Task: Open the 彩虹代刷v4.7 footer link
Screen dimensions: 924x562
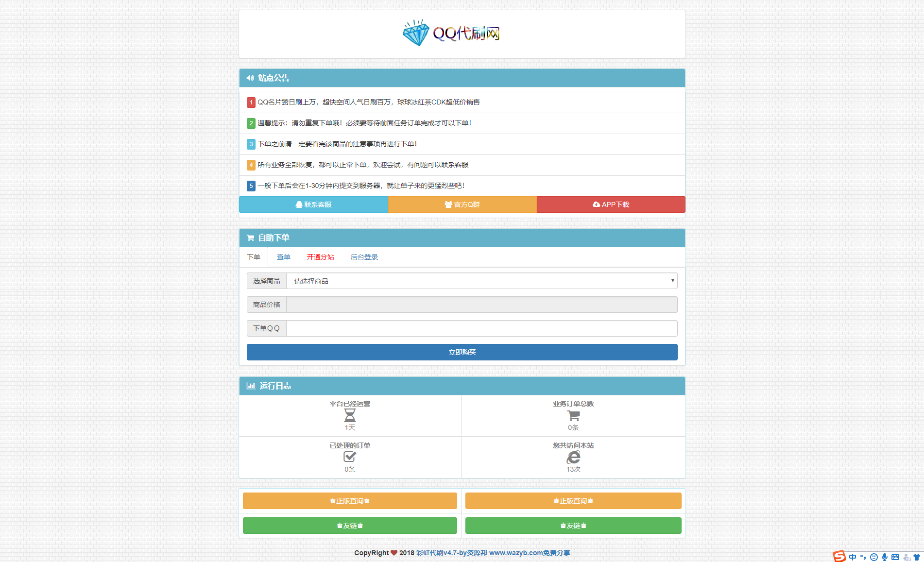Action: [x=493, y=553]
